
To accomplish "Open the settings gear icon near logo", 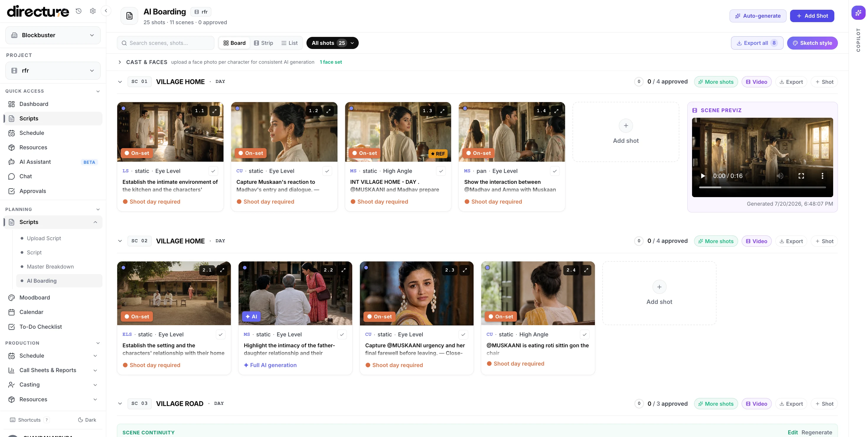I will (93, 11).
